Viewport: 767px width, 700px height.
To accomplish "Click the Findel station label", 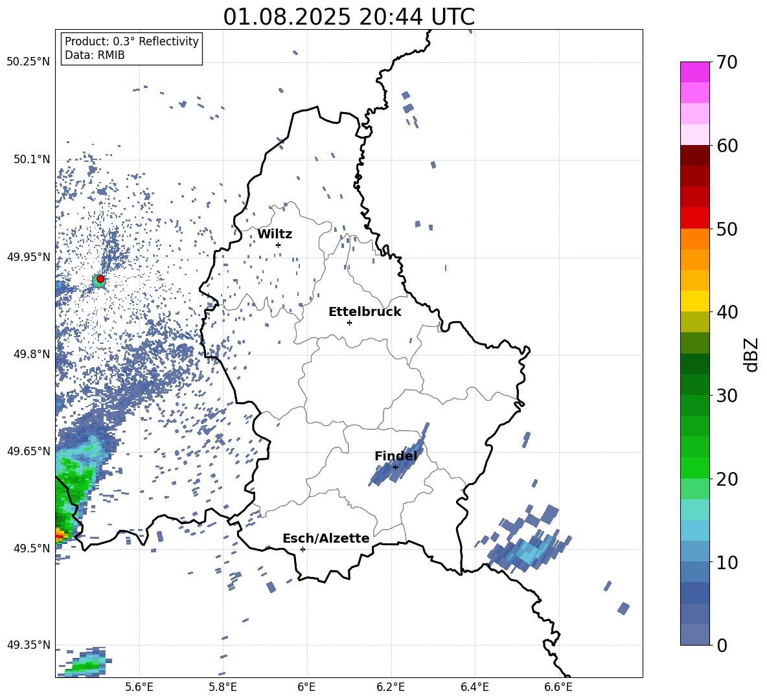I will [396, 456].
